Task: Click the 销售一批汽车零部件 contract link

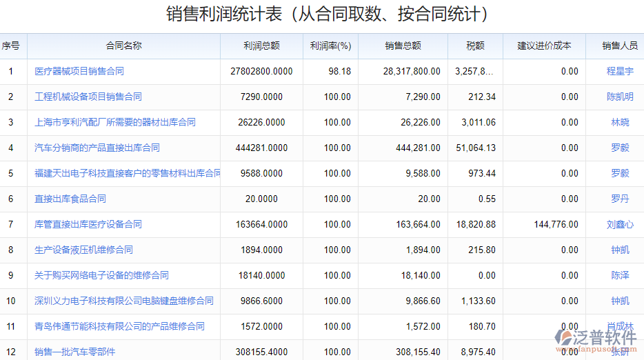Action: click(75, 352)
